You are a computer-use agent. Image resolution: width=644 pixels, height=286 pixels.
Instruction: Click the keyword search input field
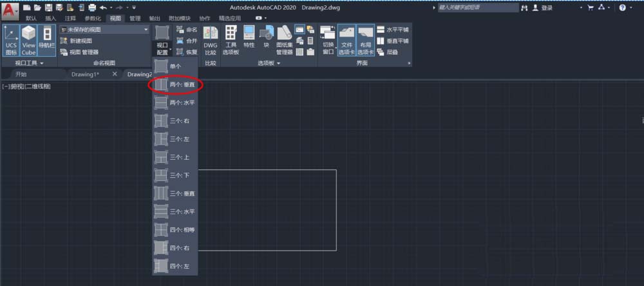tap(478, 7)
